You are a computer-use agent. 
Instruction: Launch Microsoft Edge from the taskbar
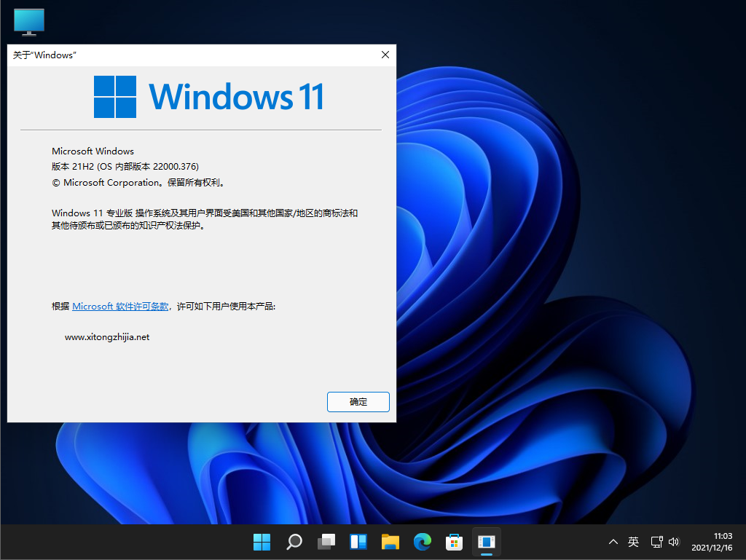point(423,542)
